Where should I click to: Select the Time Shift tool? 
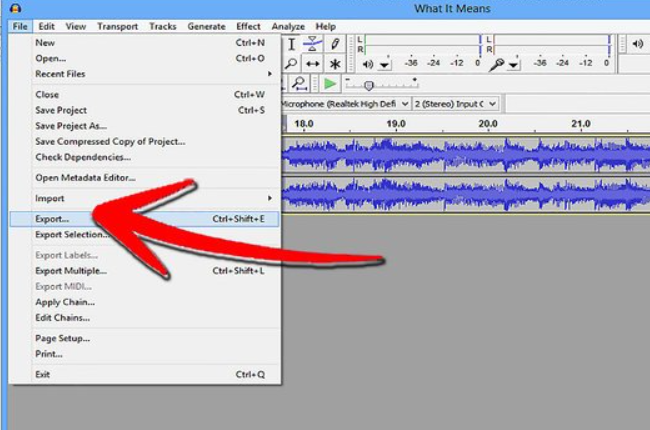point(314,64)
